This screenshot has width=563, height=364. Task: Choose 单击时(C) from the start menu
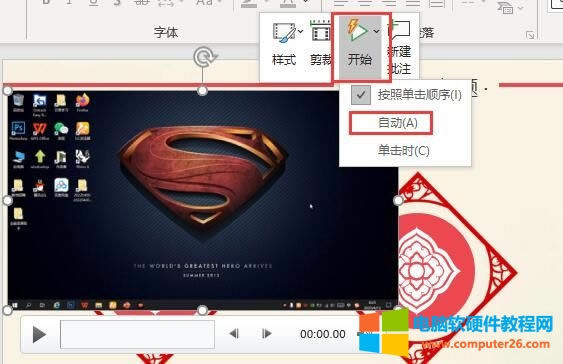(x=404, y=150)
